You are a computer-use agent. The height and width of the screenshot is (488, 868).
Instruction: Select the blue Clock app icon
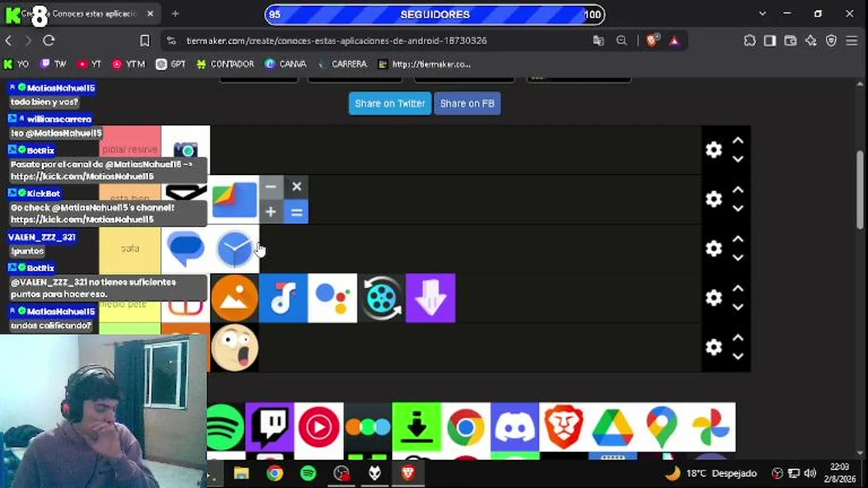235,249
